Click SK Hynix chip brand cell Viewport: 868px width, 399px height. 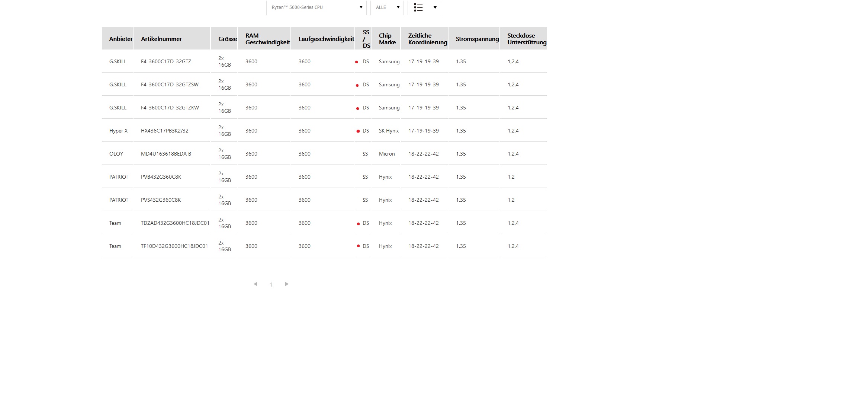pos(389,131)
